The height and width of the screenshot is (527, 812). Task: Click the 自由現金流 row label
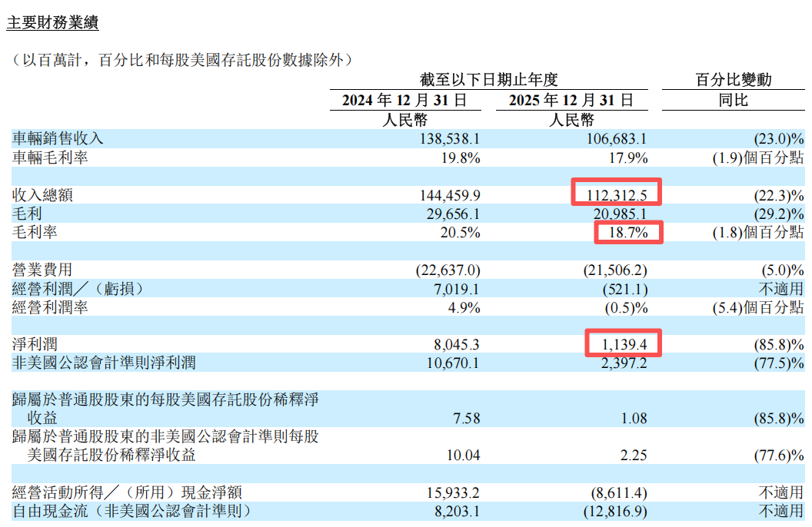click(x=131, y=511)
